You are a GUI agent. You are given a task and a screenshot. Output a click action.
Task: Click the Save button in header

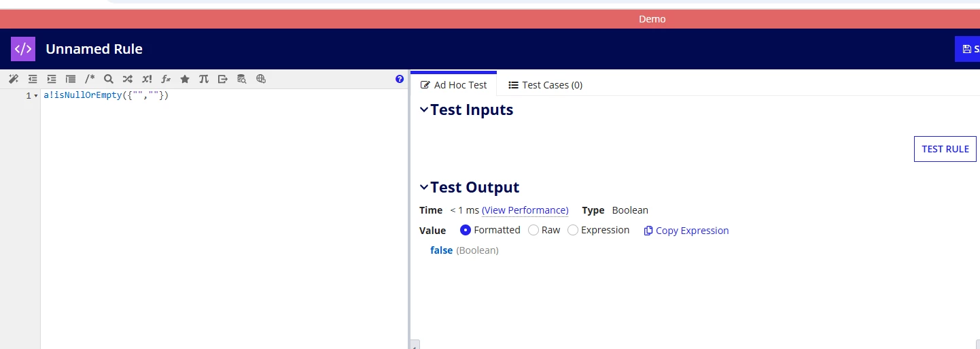pyautogui.click(x=968, y=49)
